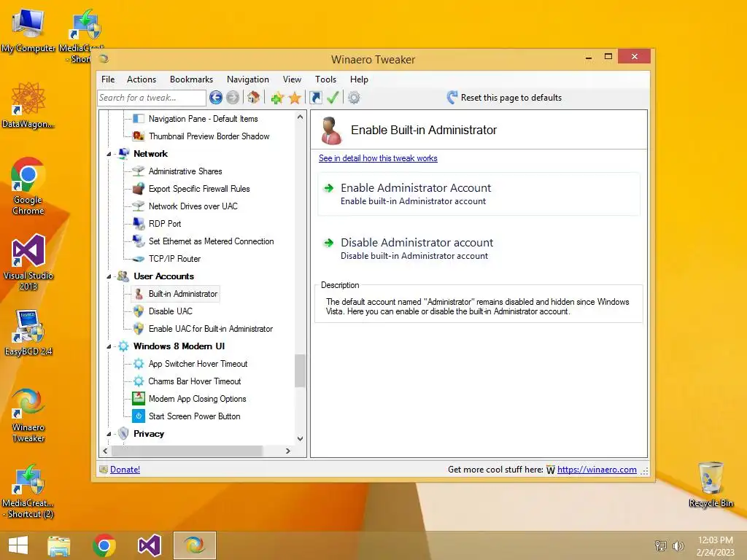This screenshot has width=747, height=560.
Task: Collapse the Network tree category
Action: 109,154
